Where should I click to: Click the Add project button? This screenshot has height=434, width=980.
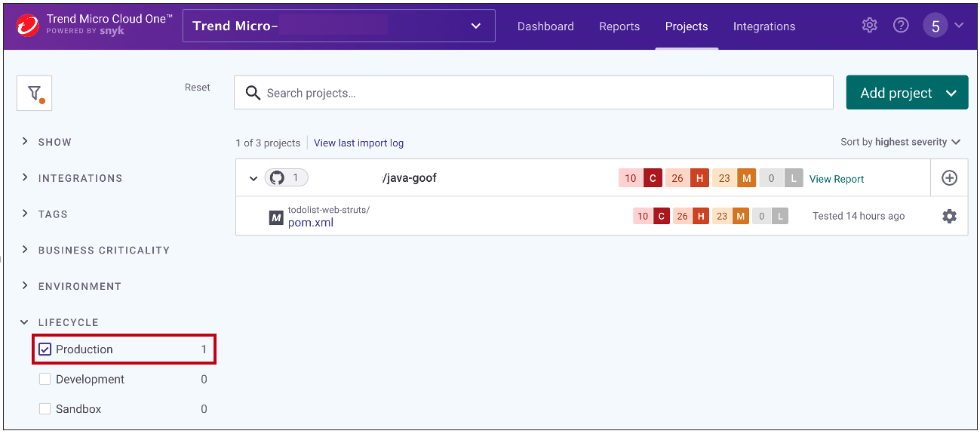pos(907,93)
